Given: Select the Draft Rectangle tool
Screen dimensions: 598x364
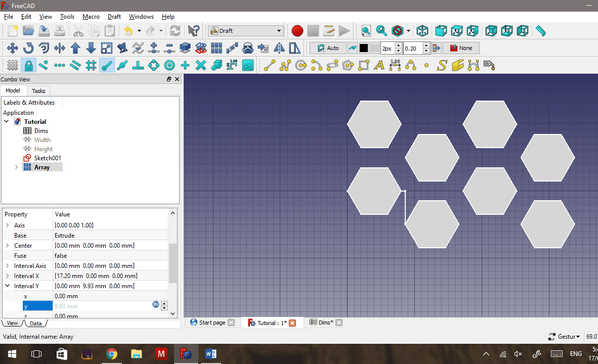Looking at the screenshot, I should coord(363,65).
